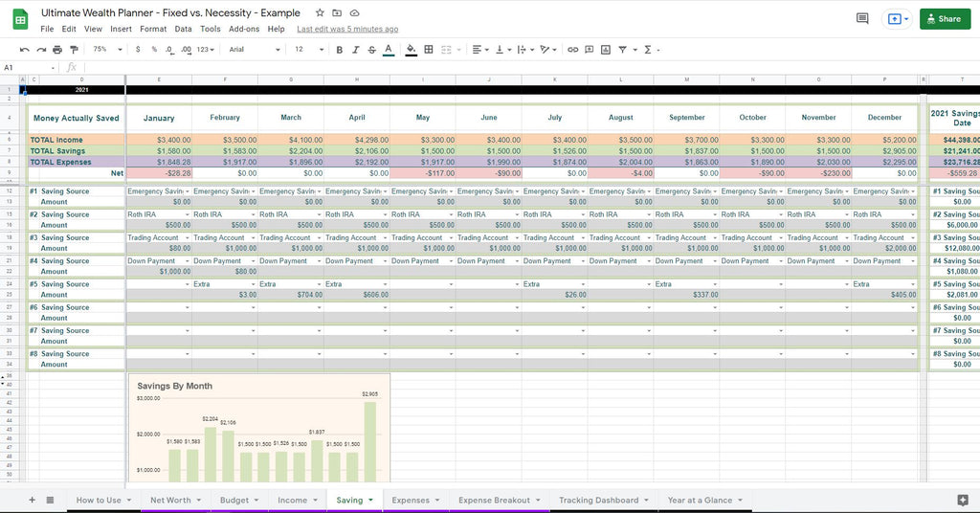The image size is (980, 513).
Task: Click the Print icon
Action: click(x=57, y=50)
